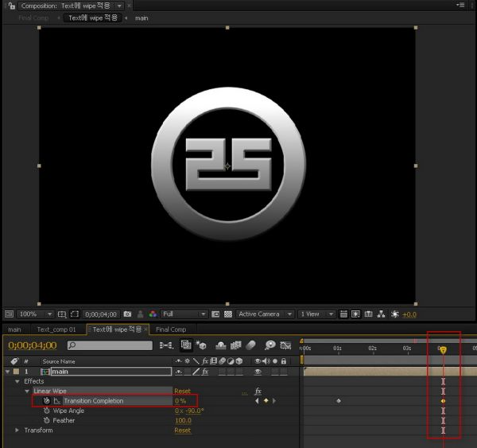
Task: Go to the next Transition Completion keyframe
Action: pos(274,401)
